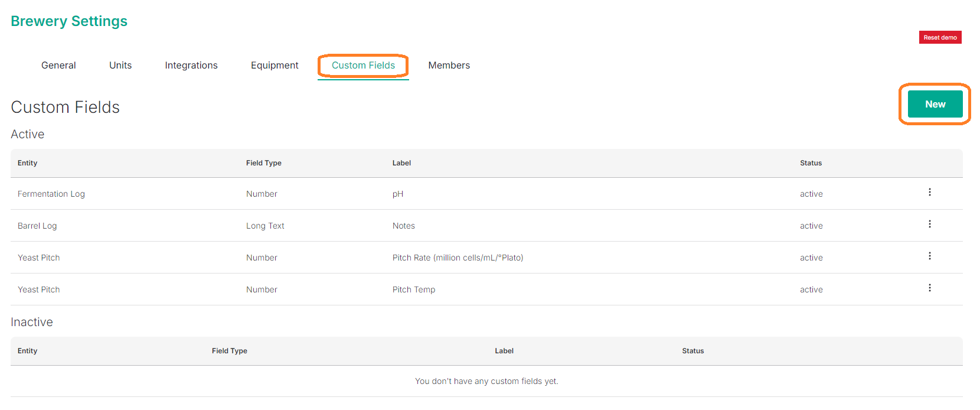Click the Notes label cell
The image size is (980, 410).
(x=404, y=226)
